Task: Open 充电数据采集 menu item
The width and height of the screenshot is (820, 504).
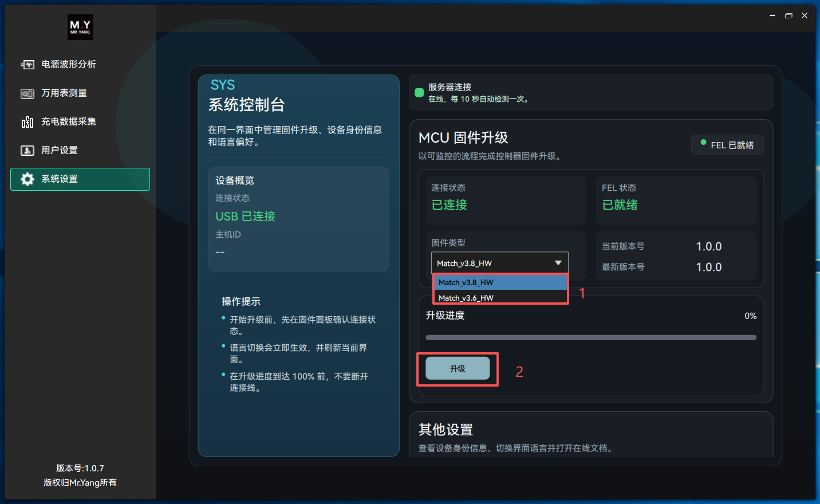Action: [x=80, y=122]
